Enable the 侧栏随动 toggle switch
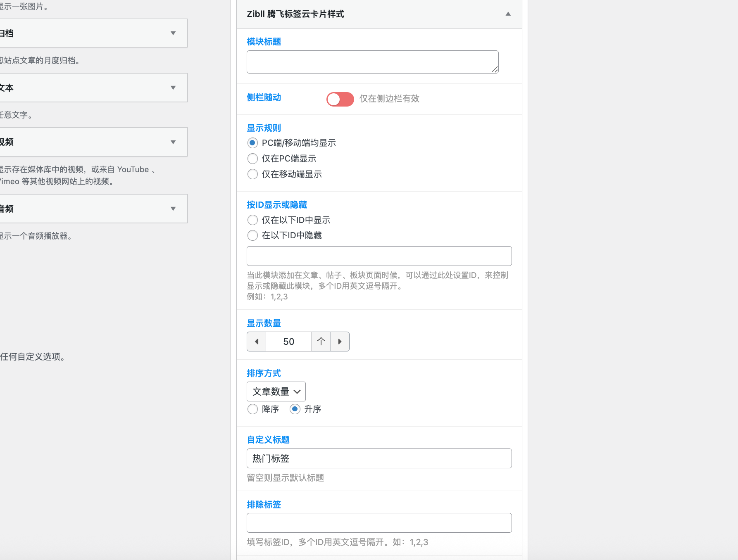Screen dimensions: 738x560 [340, 99]
